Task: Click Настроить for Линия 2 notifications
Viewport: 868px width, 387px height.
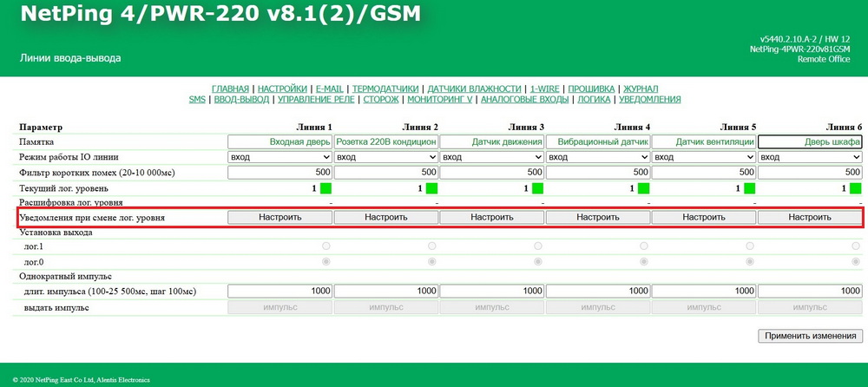Action: 385,217
